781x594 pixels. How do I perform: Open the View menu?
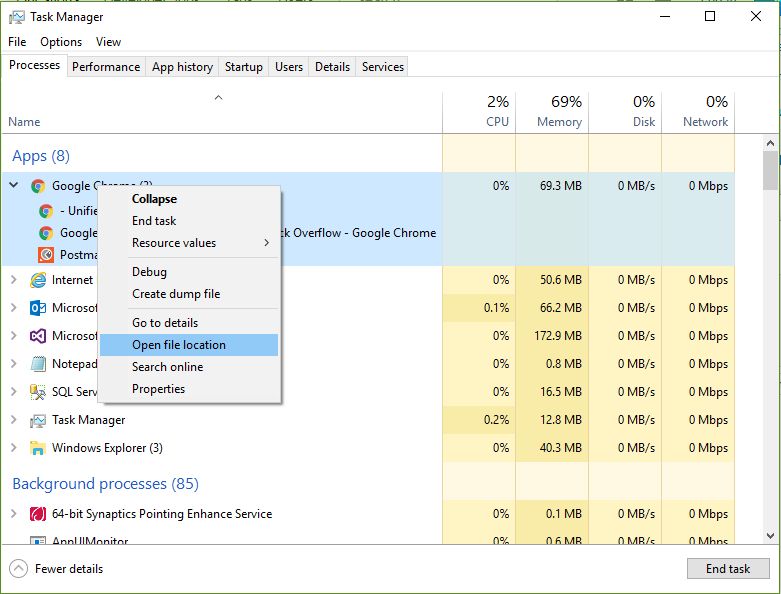tap(108, 42)
